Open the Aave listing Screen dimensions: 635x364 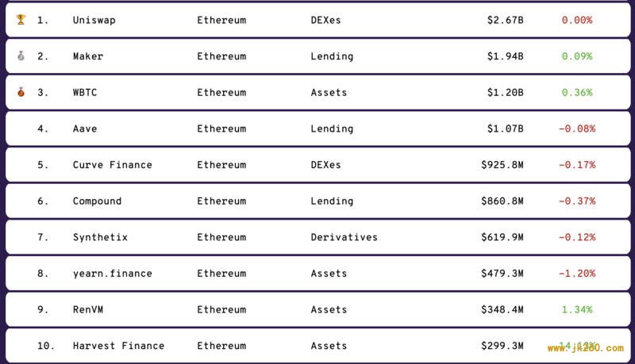pos(85,128)
